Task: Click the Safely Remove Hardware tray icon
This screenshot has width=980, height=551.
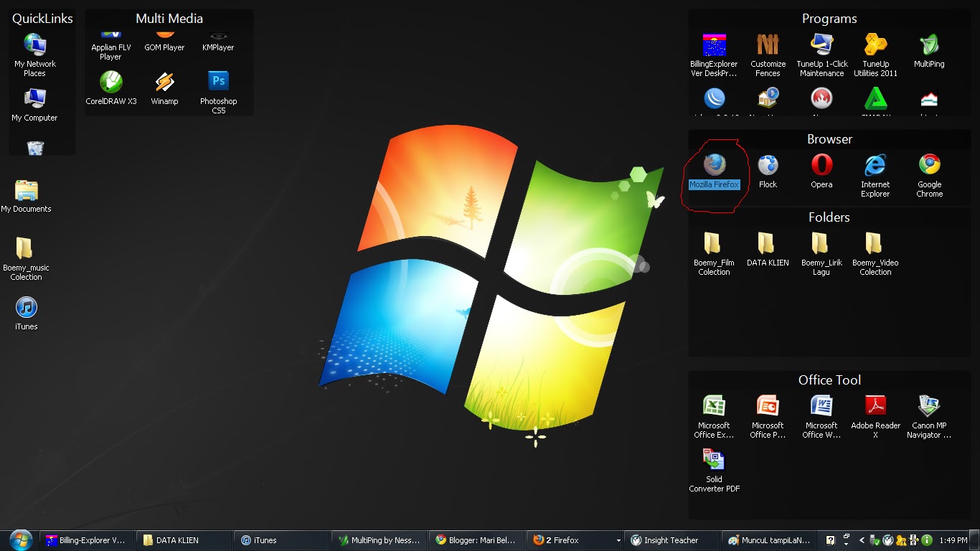Action: 874,540
